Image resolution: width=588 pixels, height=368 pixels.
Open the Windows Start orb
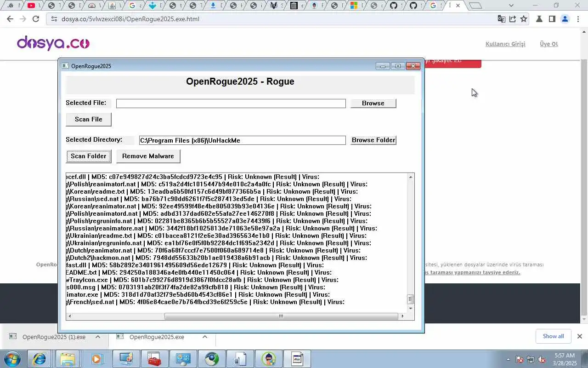(12, 359)
